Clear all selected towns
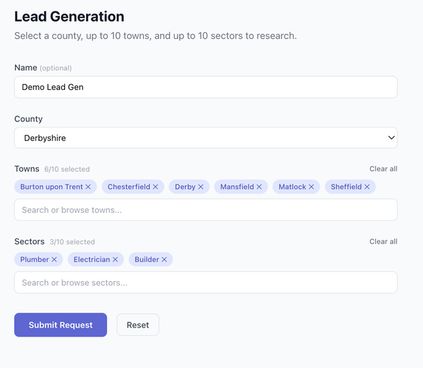Viewport: 423px width, 368px height. point(383,169)
